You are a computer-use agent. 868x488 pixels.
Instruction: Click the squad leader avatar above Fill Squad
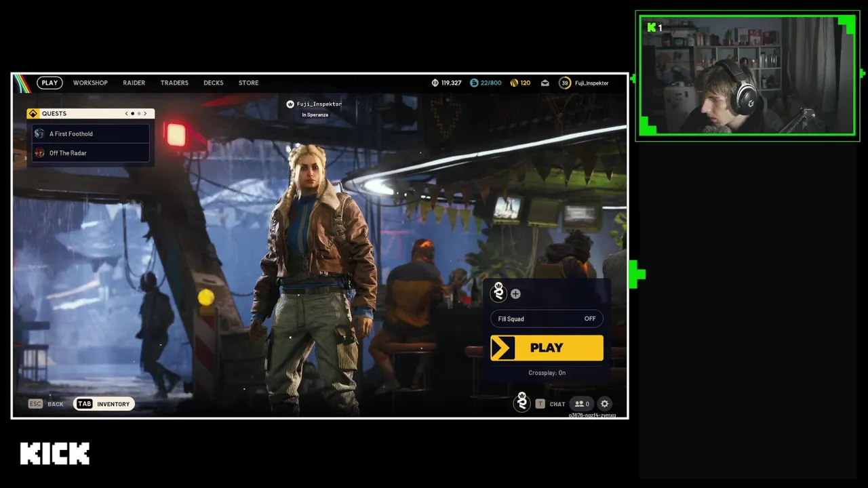[499, 292]
